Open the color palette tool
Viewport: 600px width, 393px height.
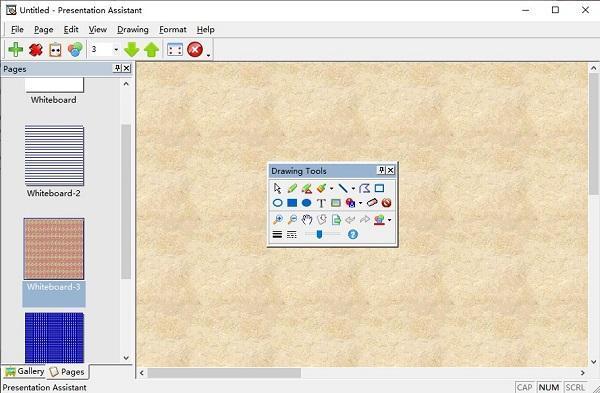point(379,220)
